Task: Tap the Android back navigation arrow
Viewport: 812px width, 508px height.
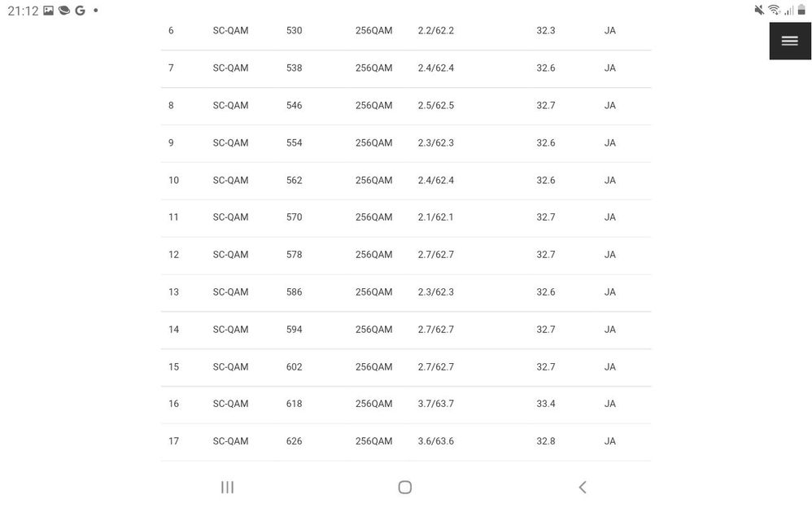Action: [x=583, y=487]
